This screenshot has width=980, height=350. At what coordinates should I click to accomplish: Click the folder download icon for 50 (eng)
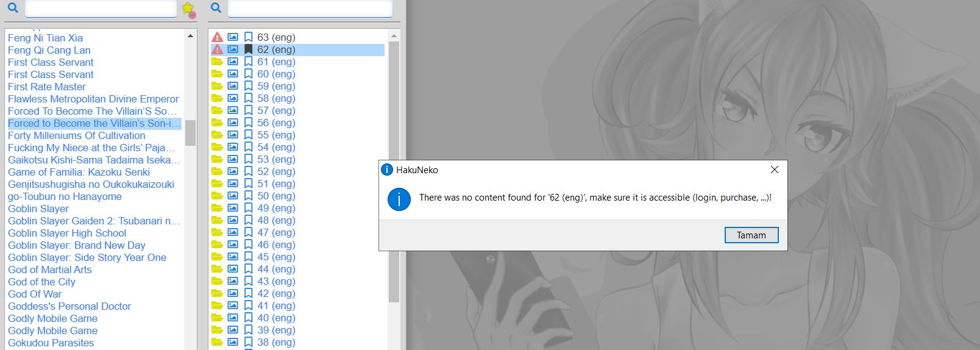pyautogui.click(x=217, y=196)
